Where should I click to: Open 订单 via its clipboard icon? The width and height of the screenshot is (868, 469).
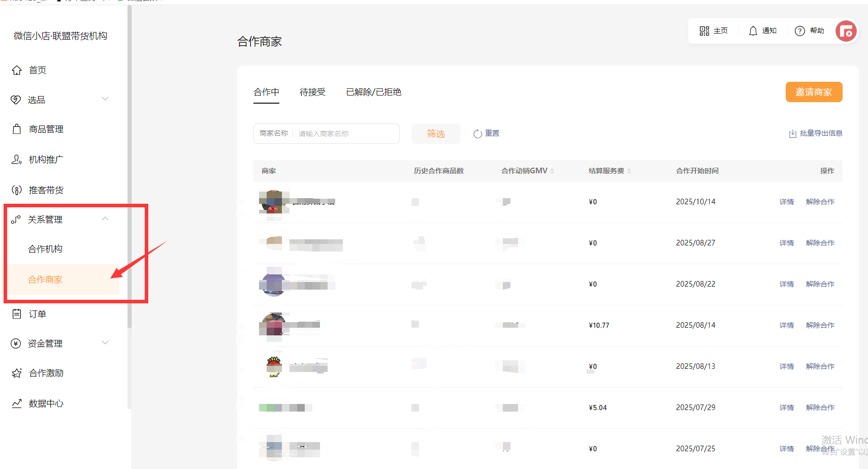click(17, 314)
